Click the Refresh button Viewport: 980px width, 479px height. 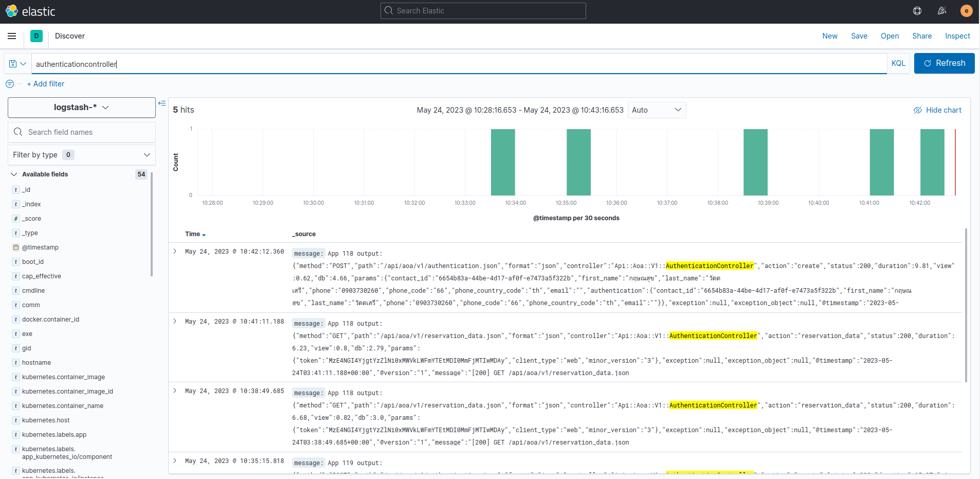(944, 63)
